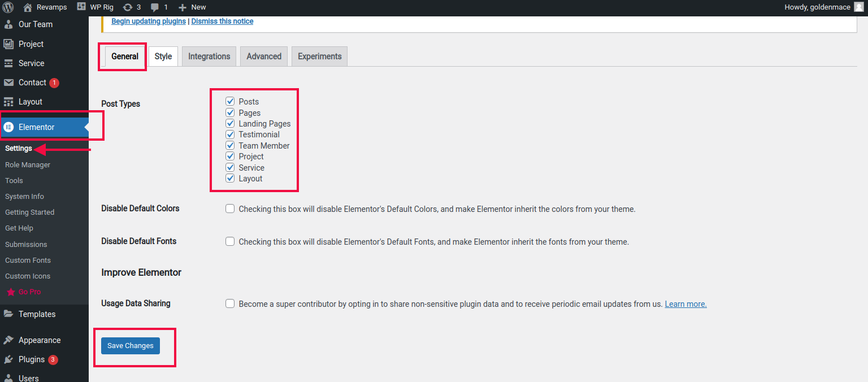The image size is (868, 382).
Task: Open Elementor Settings submenu item
Action: click(x=19, y=149)
